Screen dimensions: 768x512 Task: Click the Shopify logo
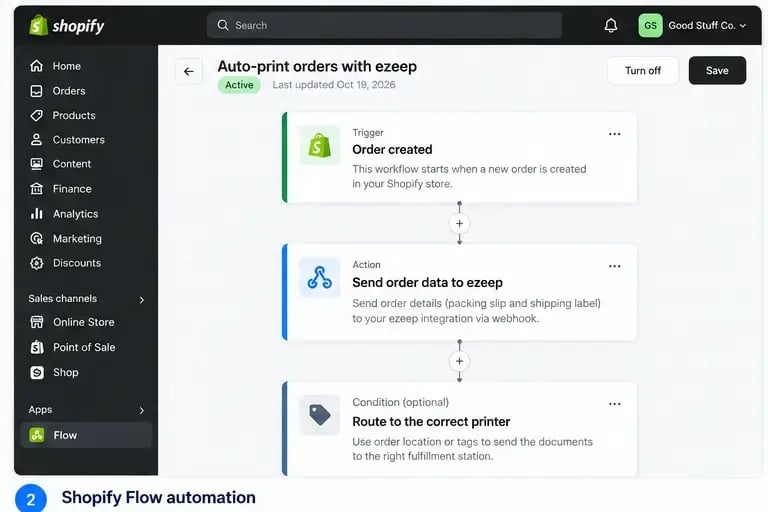[x=67, y=25]
